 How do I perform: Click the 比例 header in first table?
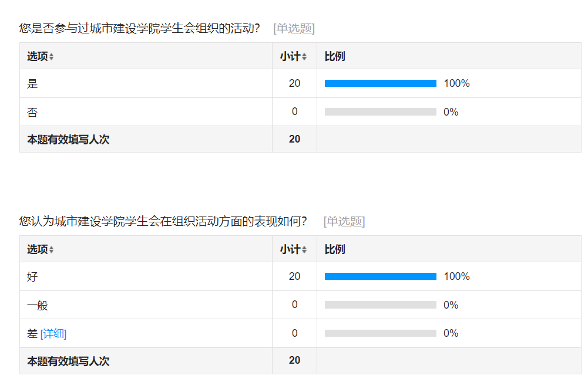[334, 56]
